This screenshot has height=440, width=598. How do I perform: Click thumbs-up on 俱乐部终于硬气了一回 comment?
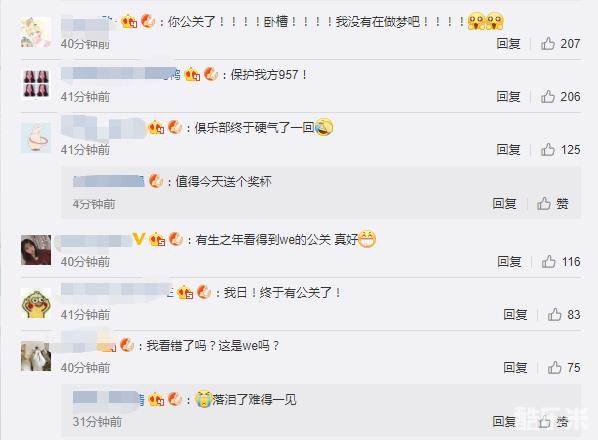point(548,149)
